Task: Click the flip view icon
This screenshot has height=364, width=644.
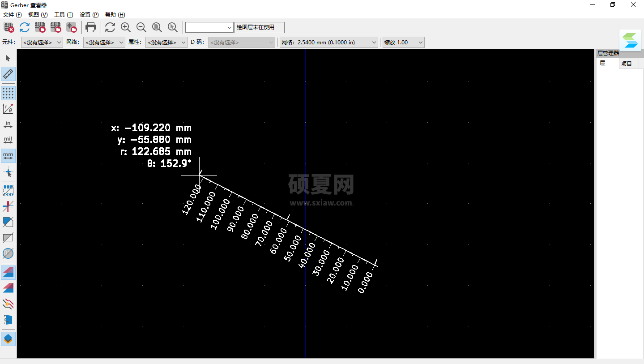Action: point(8,320)
